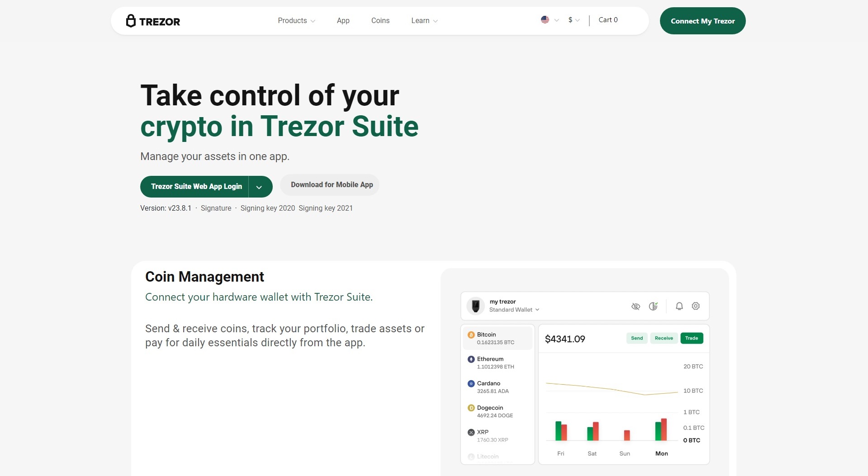Click the 1.1012398 ETH amount
Viewport: 868px width, 476px height.
495,367
